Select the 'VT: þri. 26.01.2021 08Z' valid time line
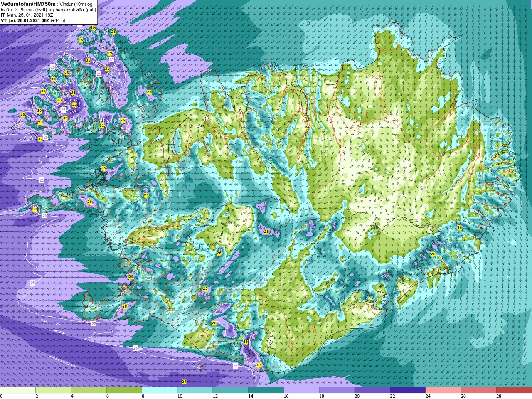 point(25,20)
